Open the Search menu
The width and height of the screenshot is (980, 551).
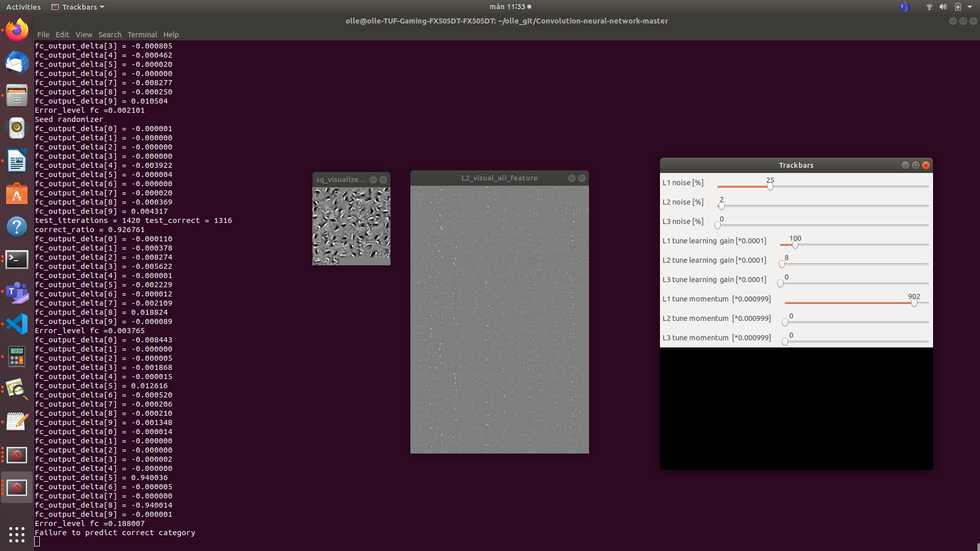tap(110, 35)
